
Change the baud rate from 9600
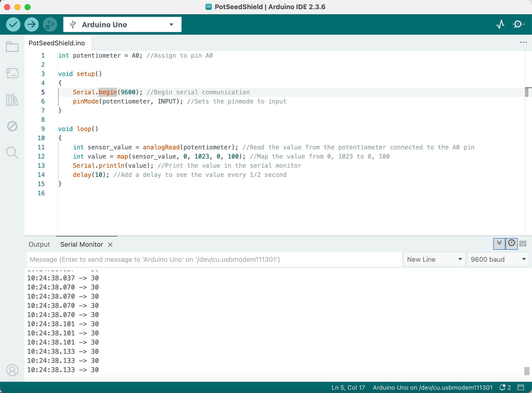tap(498, 259)
